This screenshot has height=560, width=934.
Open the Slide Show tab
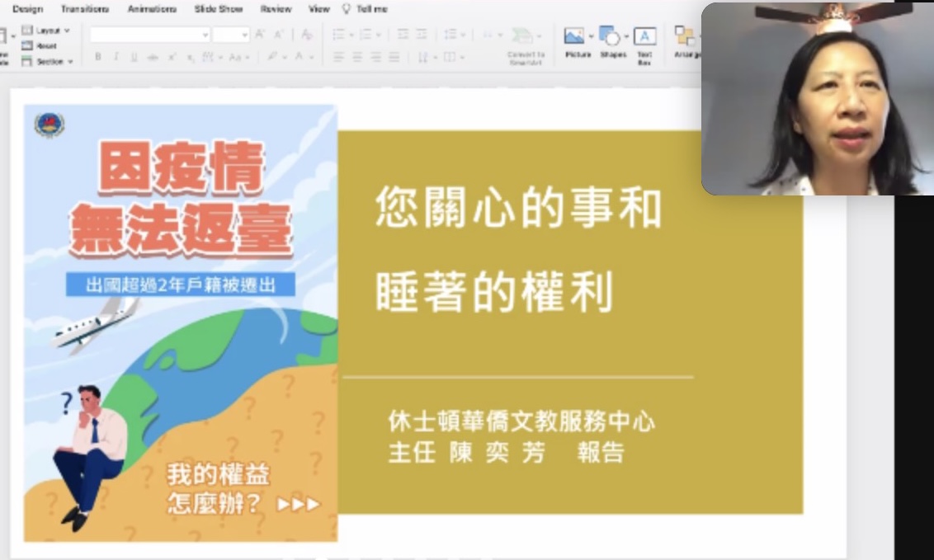[x=219, y=9]
